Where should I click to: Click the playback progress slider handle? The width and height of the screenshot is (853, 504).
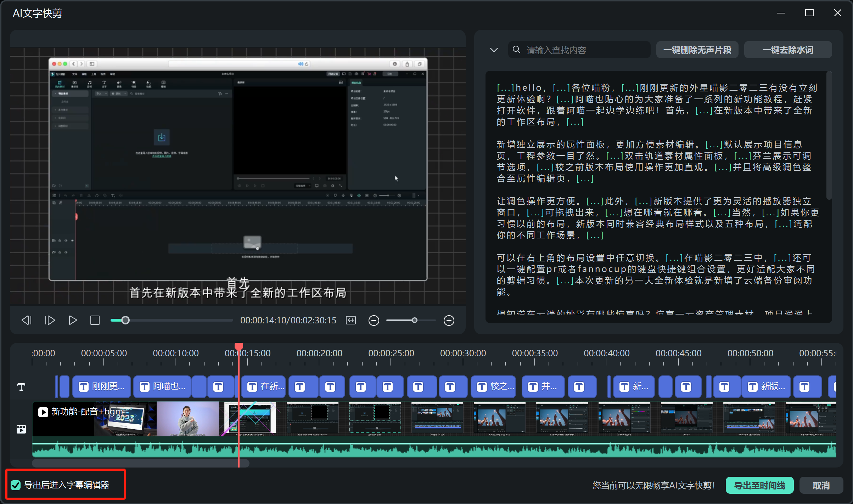click(125, 321)
